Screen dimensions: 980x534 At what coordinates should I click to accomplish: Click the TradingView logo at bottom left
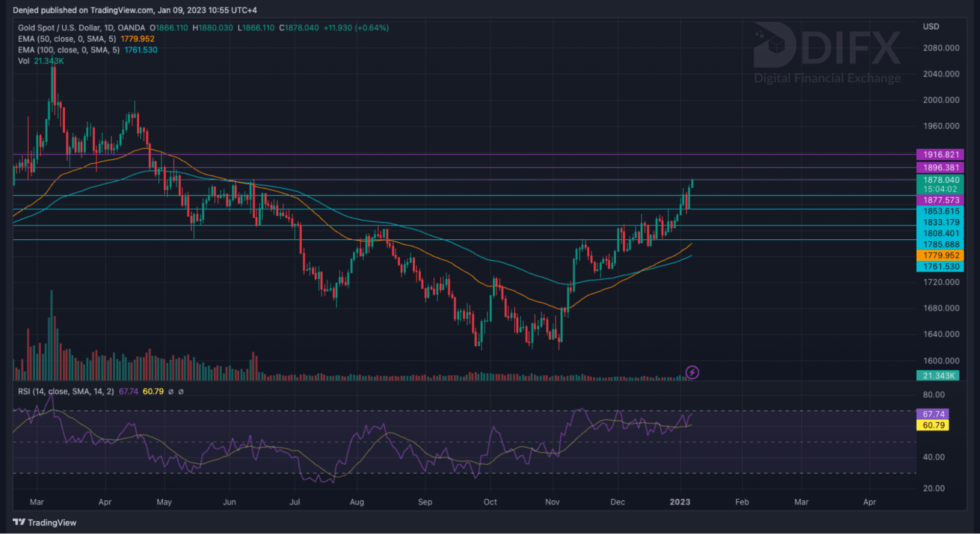pos(45,522)
